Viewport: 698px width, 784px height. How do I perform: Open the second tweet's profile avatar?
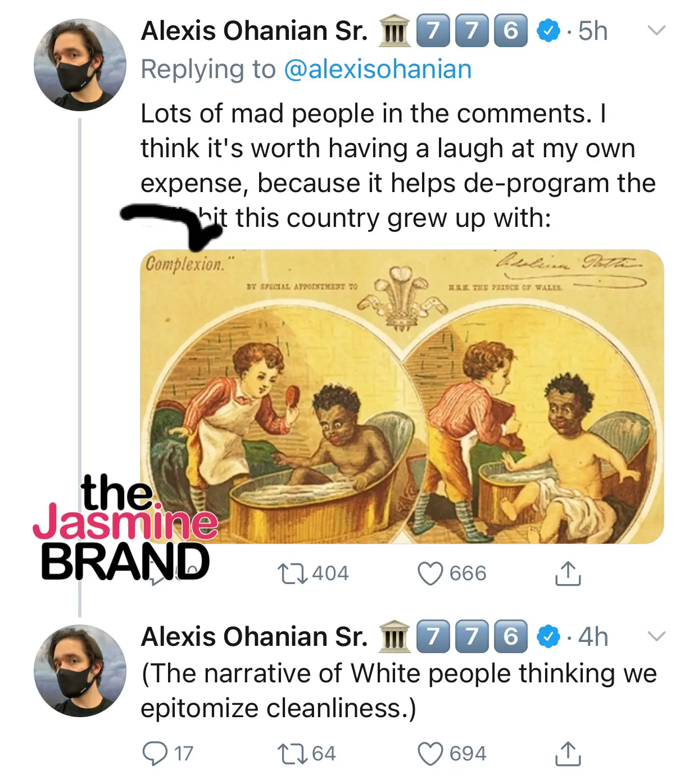click(80, 671)
